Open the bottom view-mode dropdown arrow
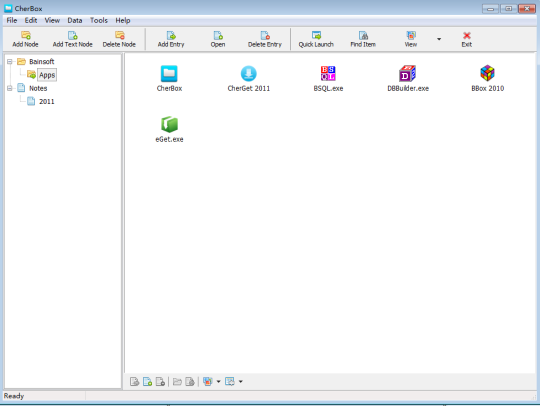The height and width of the screenshot is (406, 540). click(218, 382)
